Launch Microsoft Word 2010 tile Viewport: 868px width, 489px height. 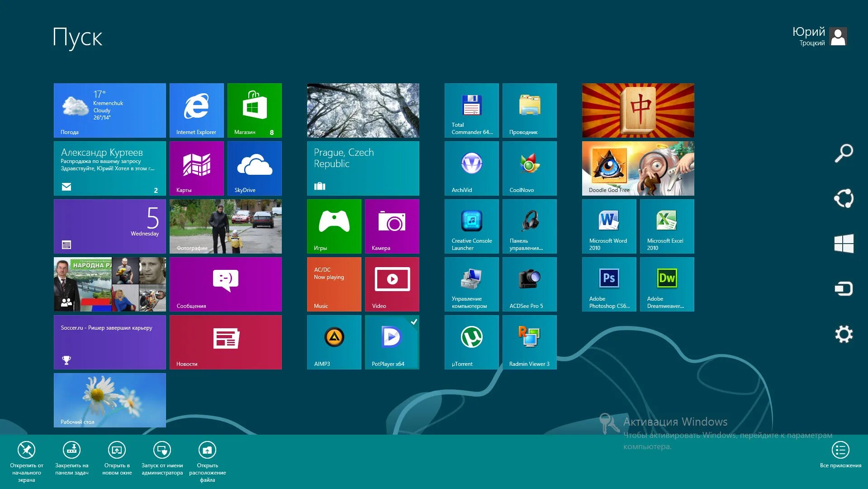(609, 226)
